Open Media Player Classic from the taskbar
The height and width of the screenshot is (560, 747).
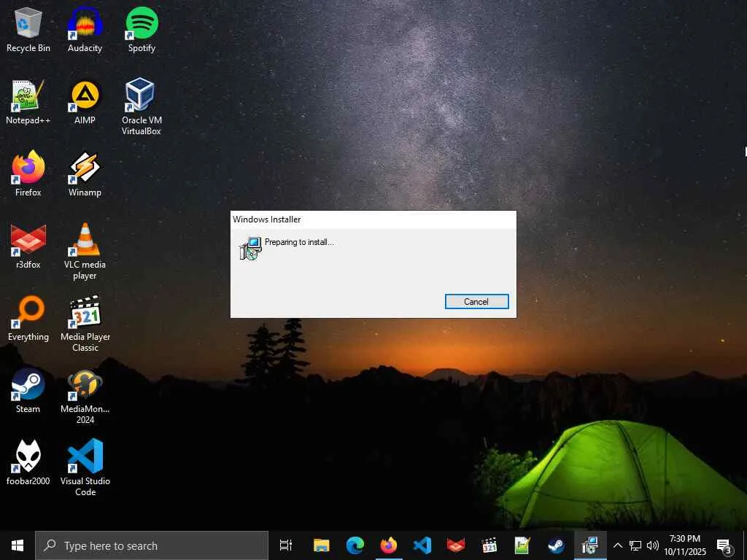(489, 545)
